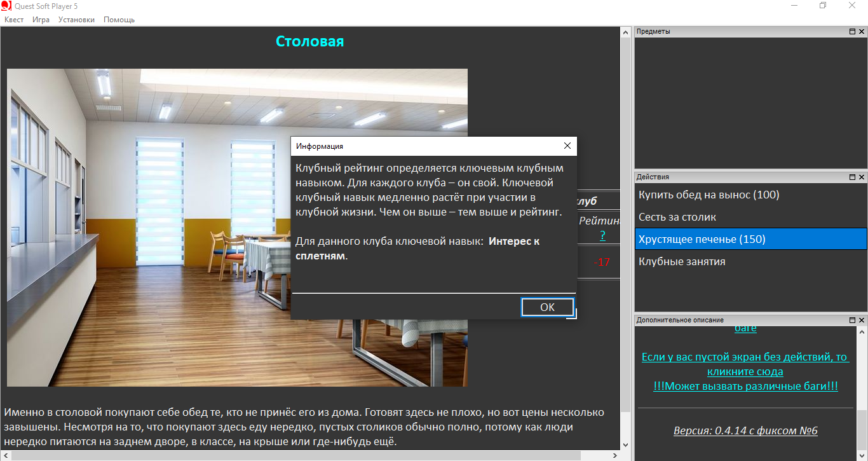The height and width of the screenshot is (461, 868).
Task: Choose Хрустящее печенье (150) action
Action: (702, 239)
